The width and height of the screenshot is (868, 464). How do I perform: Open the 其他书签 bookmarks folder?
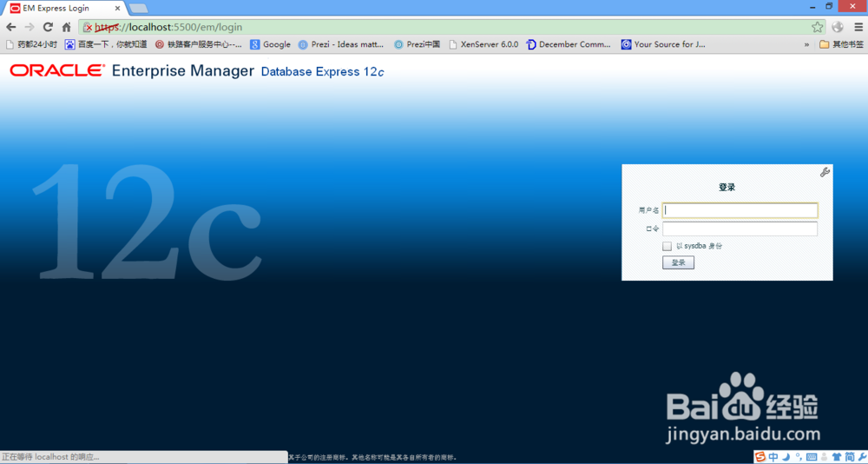[x=841, y=44]
